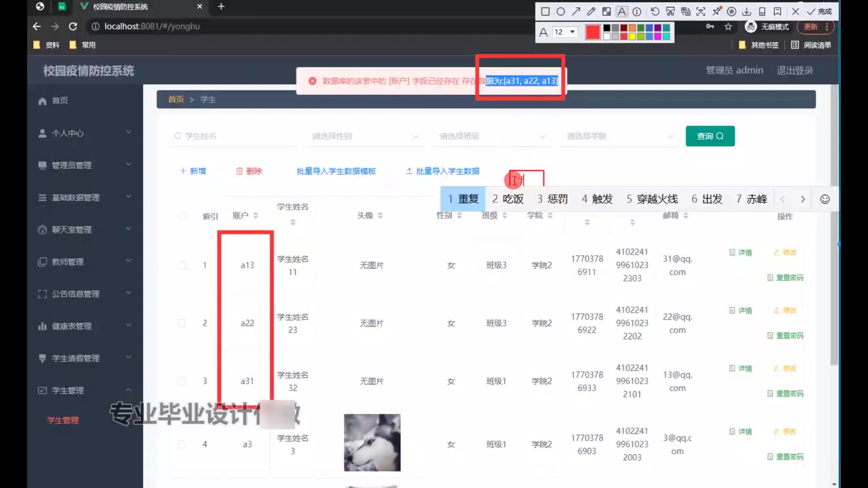Pick the black color swatch
This screenshot has width=868, height=488.
607,28
